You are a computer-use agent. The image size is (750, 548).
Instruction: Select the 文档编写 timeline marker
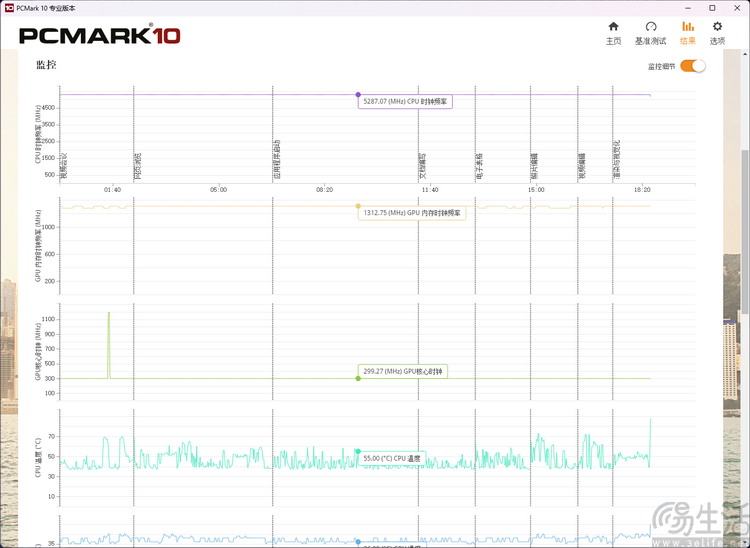[423, 166]
